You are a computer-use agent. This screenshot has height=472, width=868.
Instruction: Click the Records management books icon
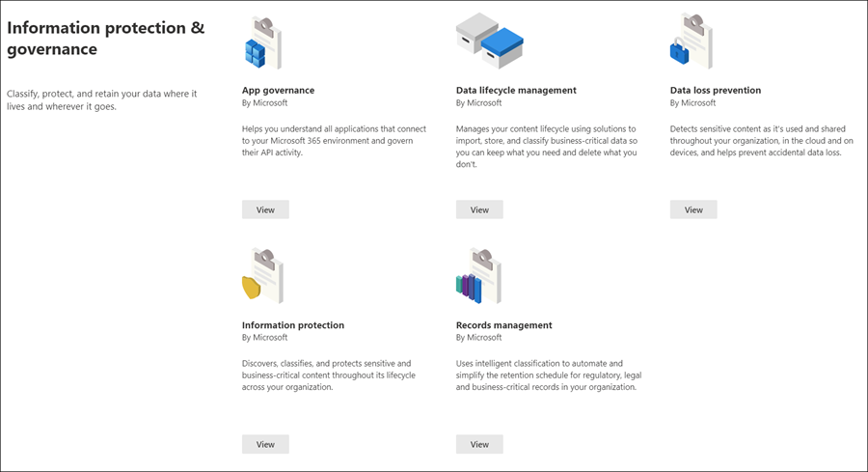click(x=478, y=276)
